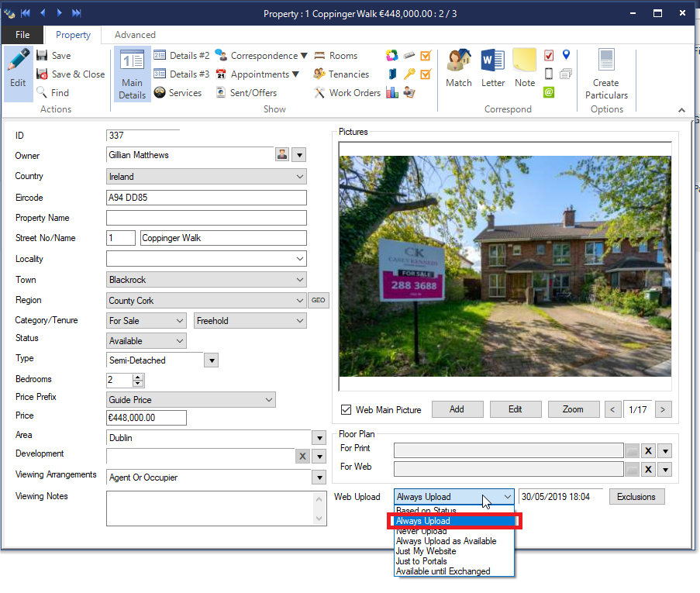Click the Save floppy disk icon

43,56
